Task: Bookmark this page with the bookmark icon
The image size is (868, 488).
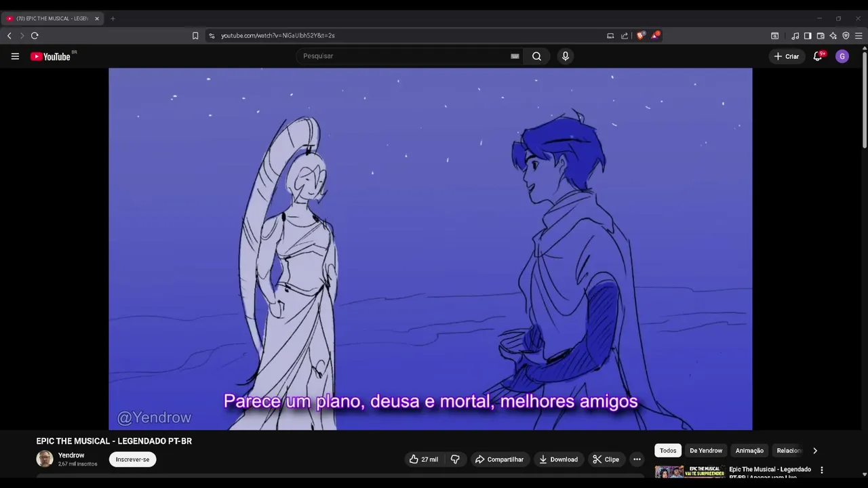Action: 195,35
